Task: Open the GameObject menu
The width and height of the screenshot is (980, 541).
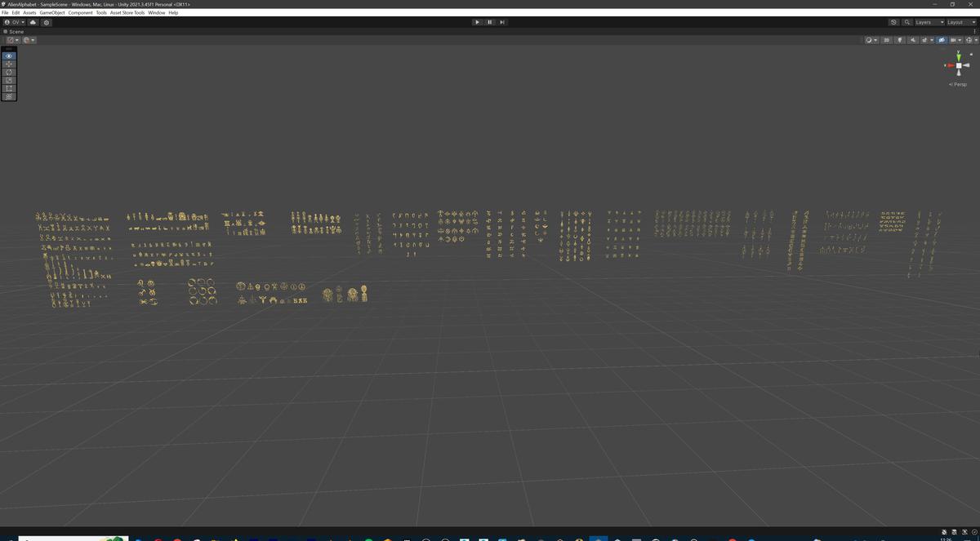Action: [53, 12]
